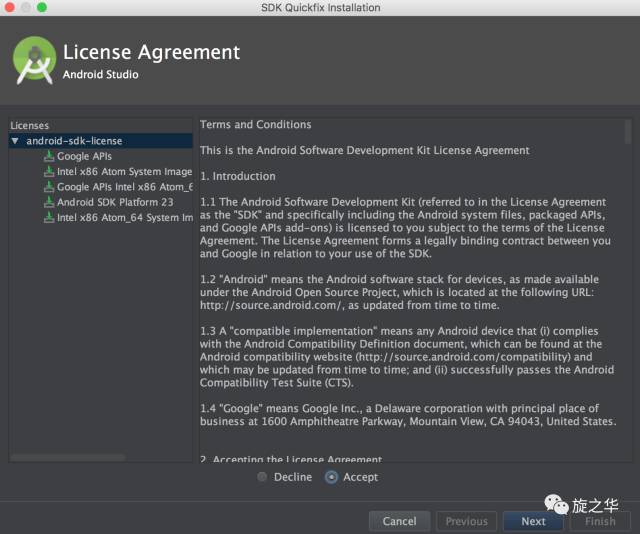This screenshot has height=534, width=640.
Task: Click the green zoom window button
Action: 42,7
